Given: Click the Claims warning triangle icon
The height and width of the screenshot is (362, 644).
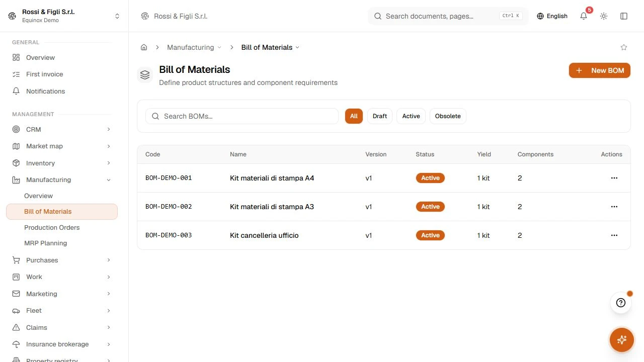Looking at the screenshot, I should tap(16, 327).
